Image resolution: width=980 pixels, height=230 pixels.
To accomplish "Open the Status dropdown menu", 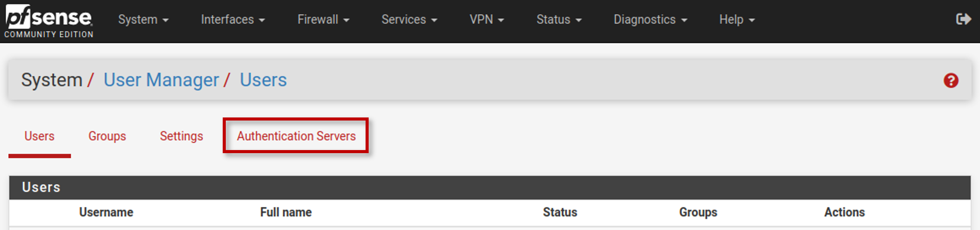I will tap(559, 19).
